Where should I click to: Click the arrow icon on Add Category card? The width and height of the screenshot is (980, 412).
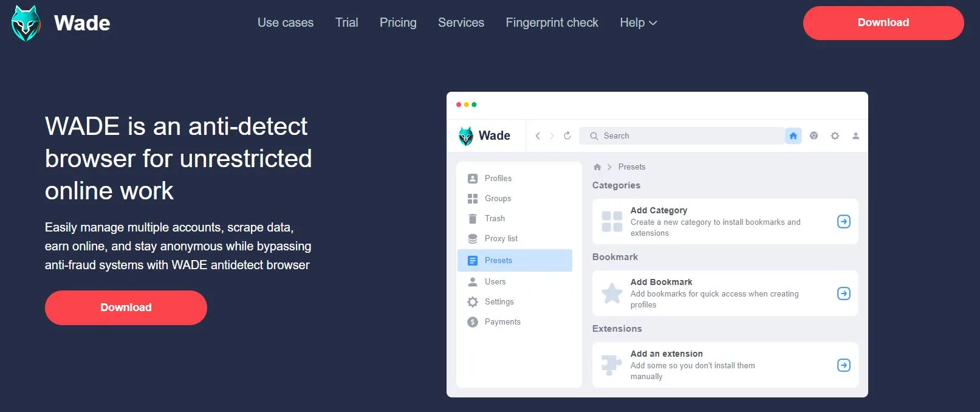point(843,222)
